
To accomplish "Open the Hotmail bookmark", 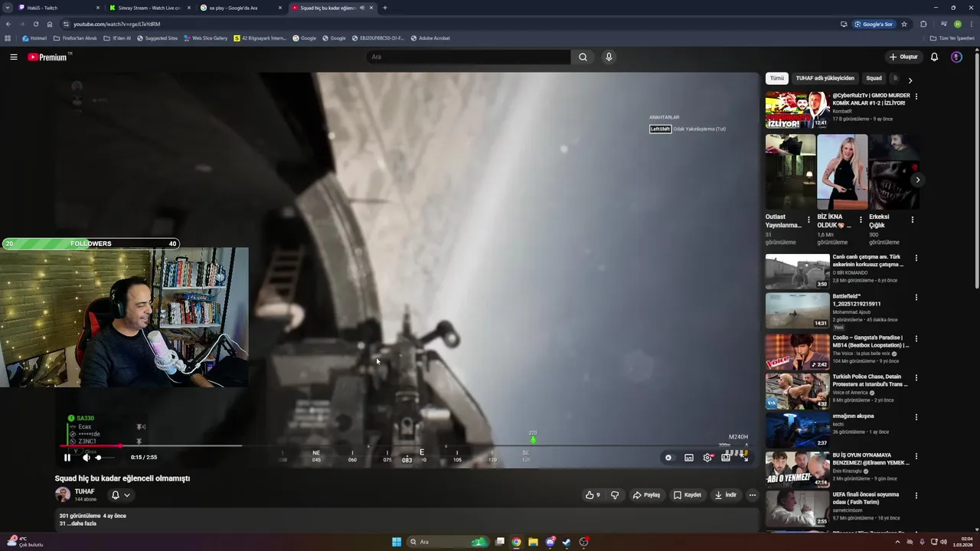I will click(x=34, y=38).
